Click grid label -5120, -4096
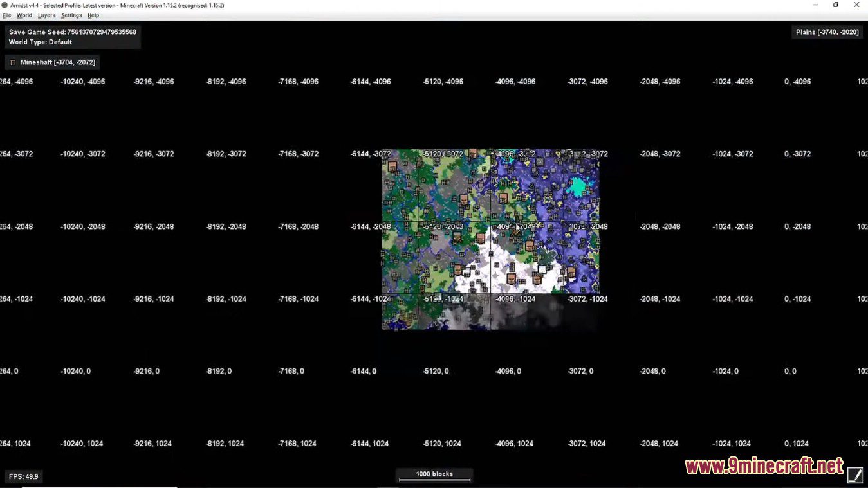This screenshot has height=488, width=868. click(443, 82)
